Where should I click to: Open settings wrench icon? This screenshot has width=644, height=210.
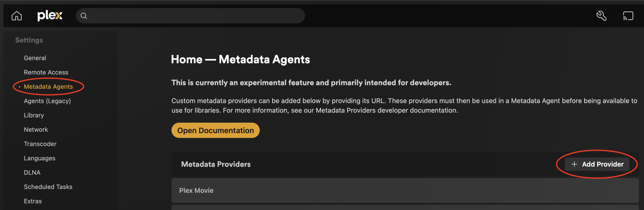[601, 16]
